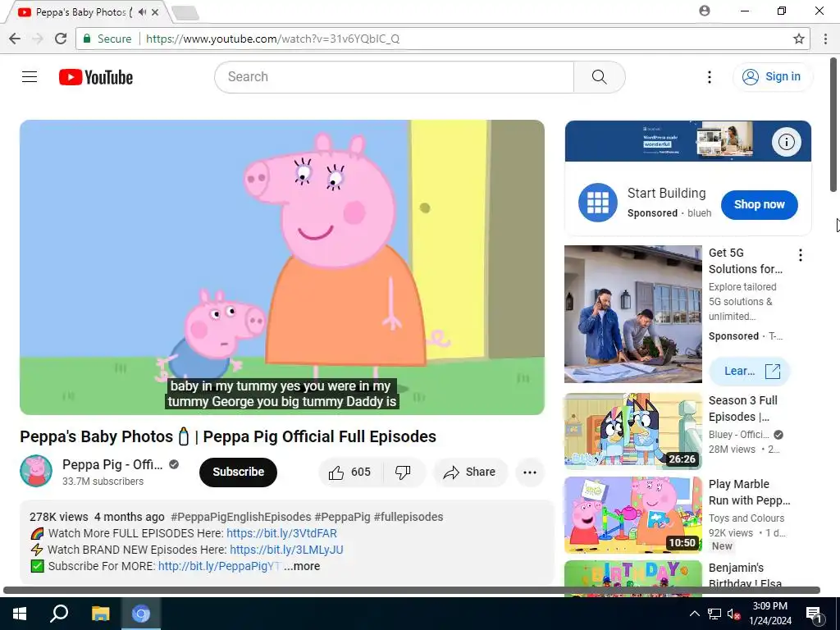This screenshot has width=840, height=630.
Task: Open options menu for Get 5G Solutions ad
Action: 801,255
